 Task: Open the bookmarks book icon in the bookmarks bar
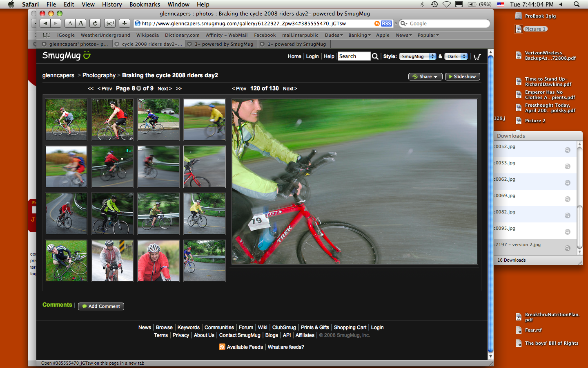coord(47,35)
